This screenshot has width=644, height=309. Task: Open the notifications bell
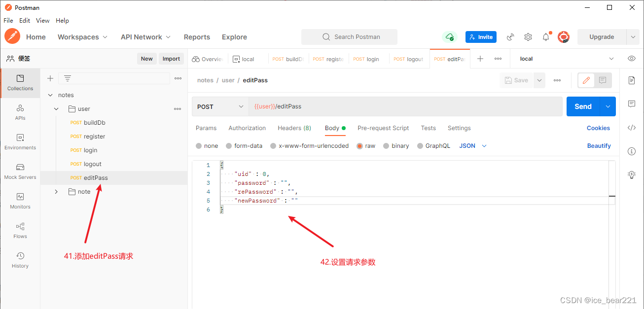(x=546, y=37)
